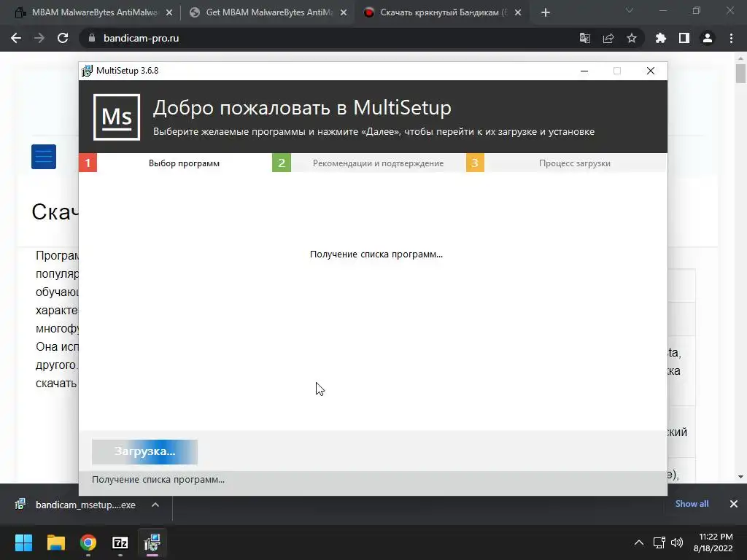Open the Chrome three-dot menu
Image resolution: width=747 pixels, height=560 pixels.
pyautogui.click(x=731, y=38)
